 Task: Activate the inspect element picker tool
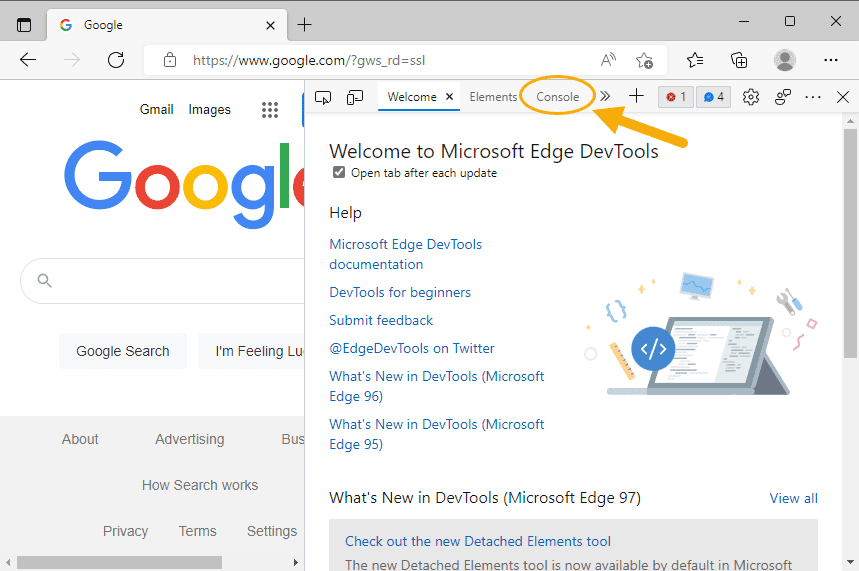[323, 98]
